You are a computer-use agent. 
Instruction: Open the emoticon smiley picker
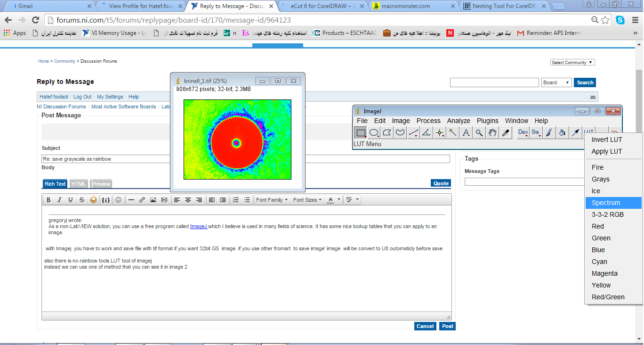118,200
